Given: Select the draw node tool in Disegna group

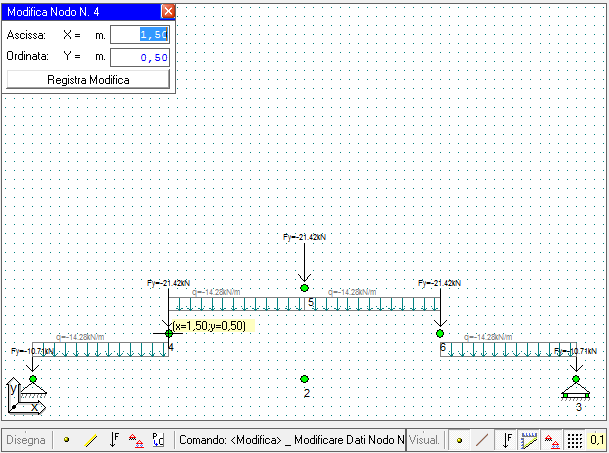Looking at the screenshot, I should pos(66,440).
